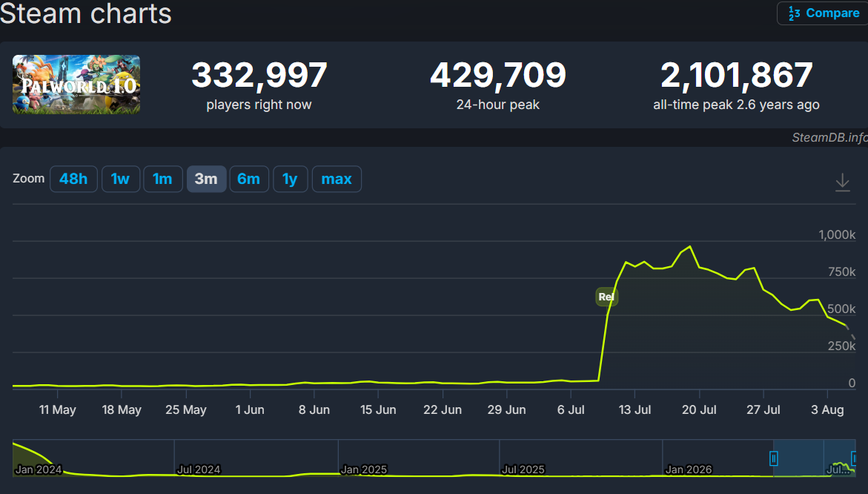868x494 pixels.
Task: Click Jul 2025 in the navigator timeline
Action: point(523,470)
